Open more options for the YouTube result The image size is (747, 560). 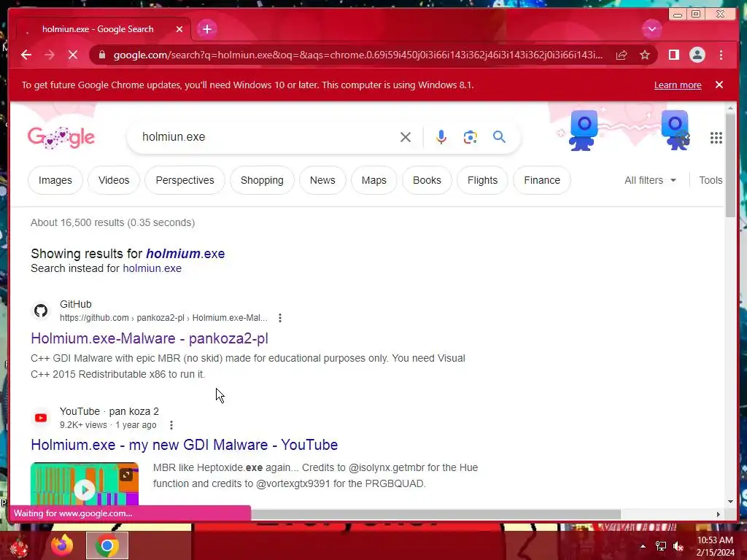171,425
